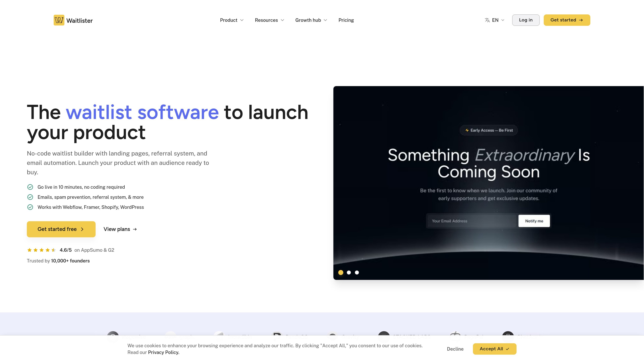Switch to the third carousel slide dot
The height and width of the screenshot is (362, 644).
[x=357, y=273]
